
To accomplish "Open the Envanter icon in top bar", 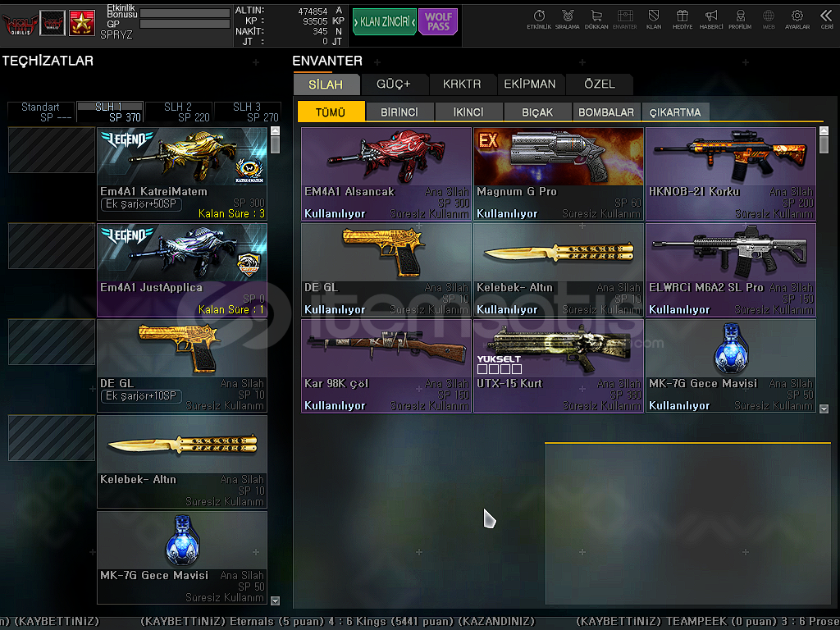I will coord(624,20).
